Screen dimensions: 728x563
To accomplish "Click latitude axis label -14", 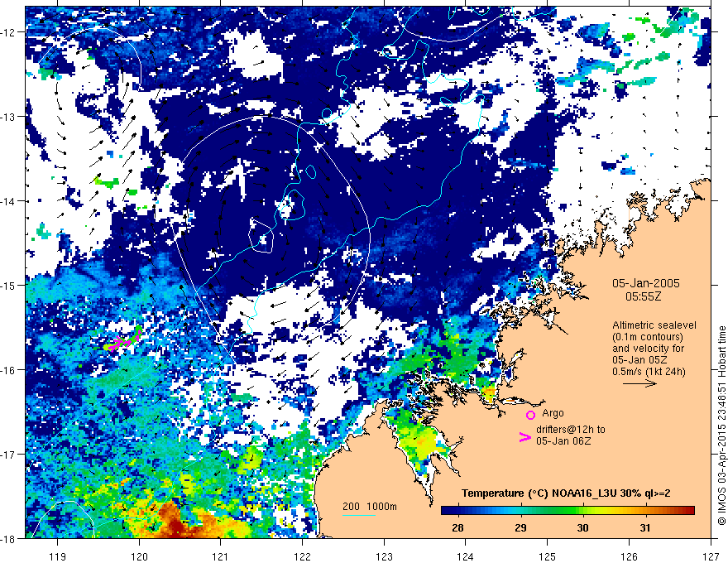I will click(x=9, y=201).
